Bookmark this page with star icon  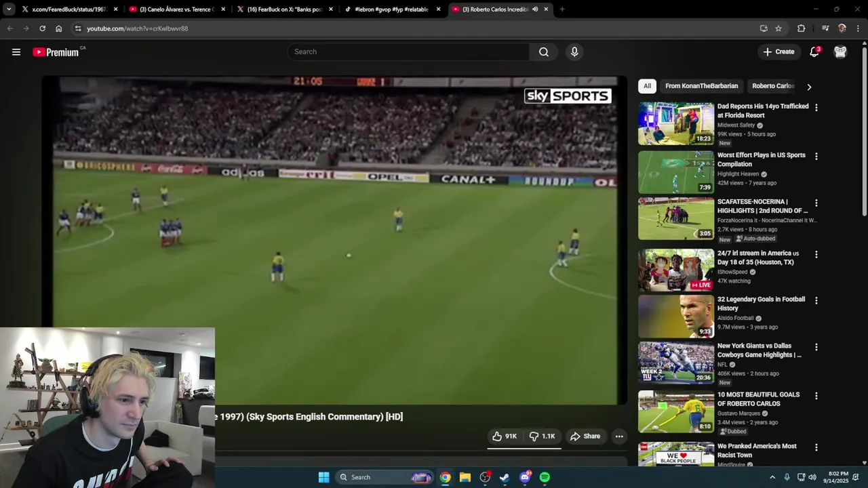(778, 28)
